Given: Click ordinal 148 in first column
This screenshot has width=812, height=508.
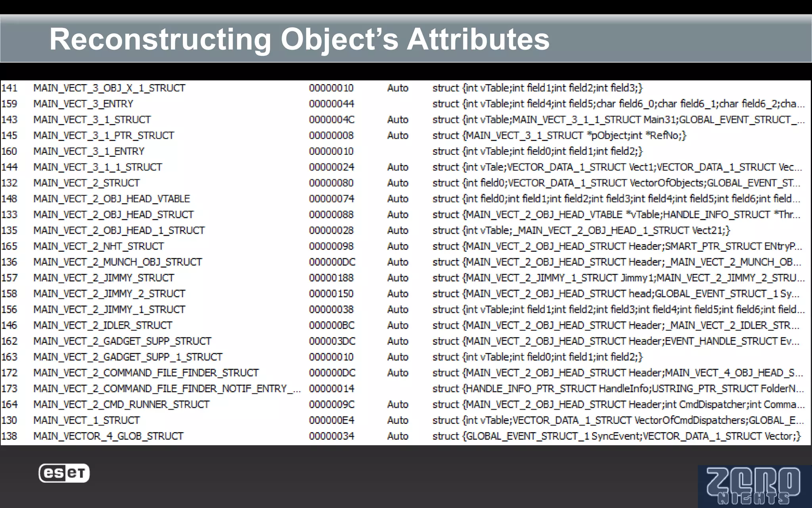Looking at the screenshot, I should 10,198.
